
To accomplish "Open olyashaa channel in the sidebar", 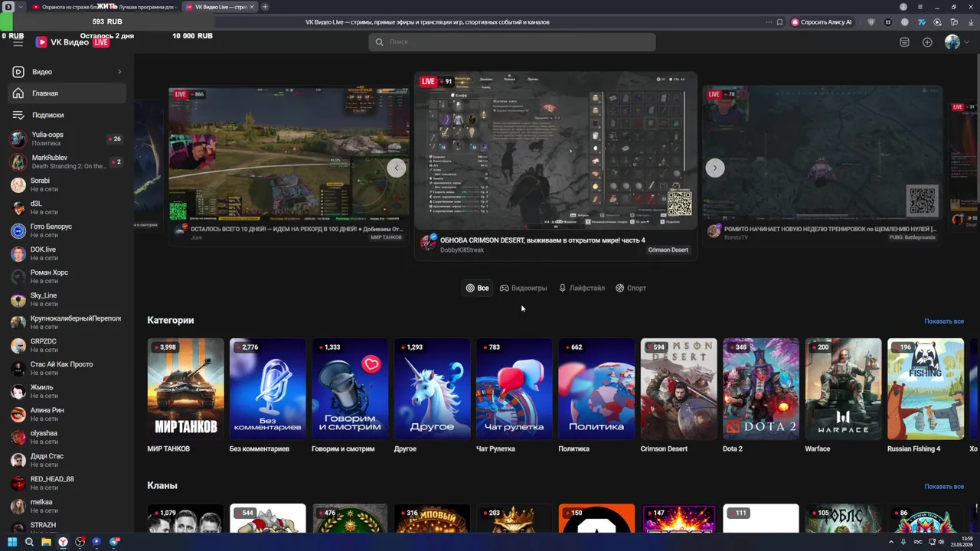I will [x=67, y=437].
